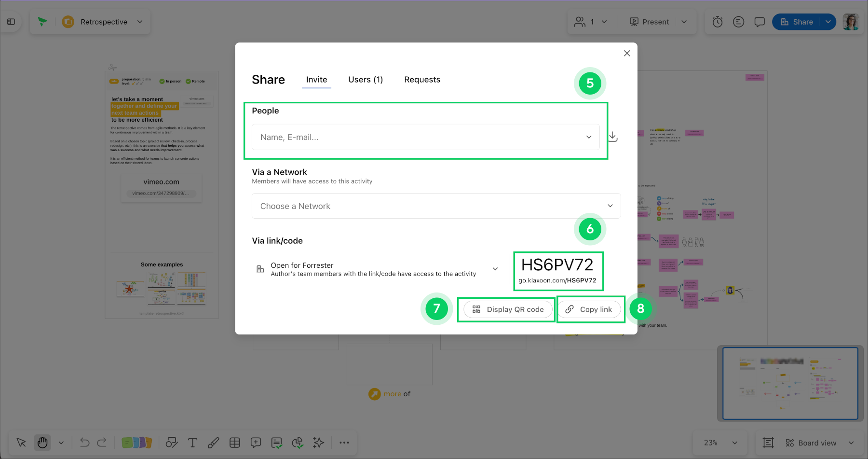
Task: Click the add comment tool icon
Action: pos(256,443)
